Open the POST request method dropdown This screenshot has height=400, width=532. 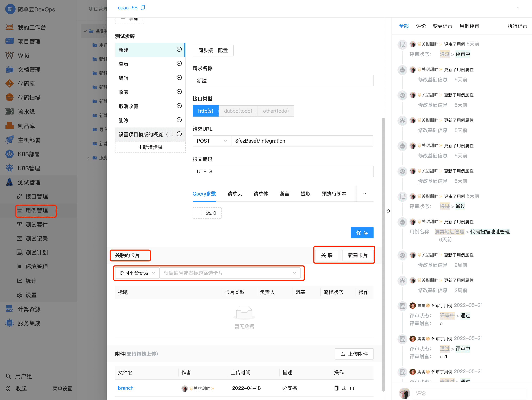(x=211, y=141)
